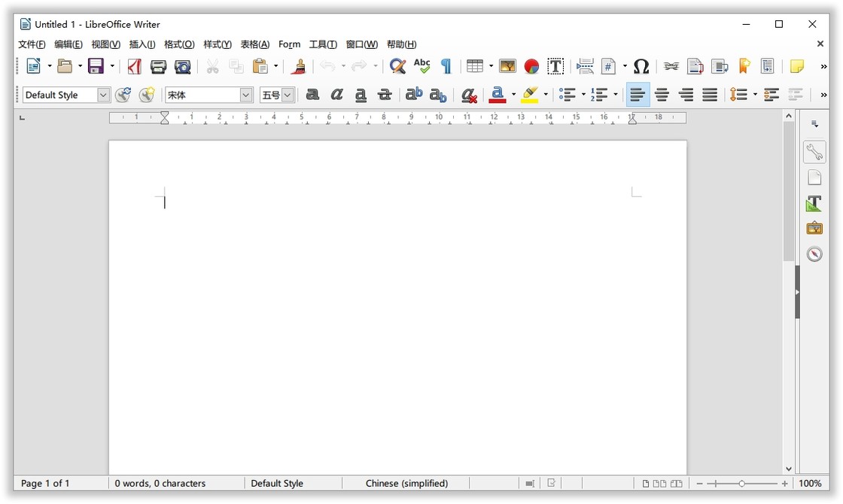Run spelling check (Abc icon)

tap(422, 66)
